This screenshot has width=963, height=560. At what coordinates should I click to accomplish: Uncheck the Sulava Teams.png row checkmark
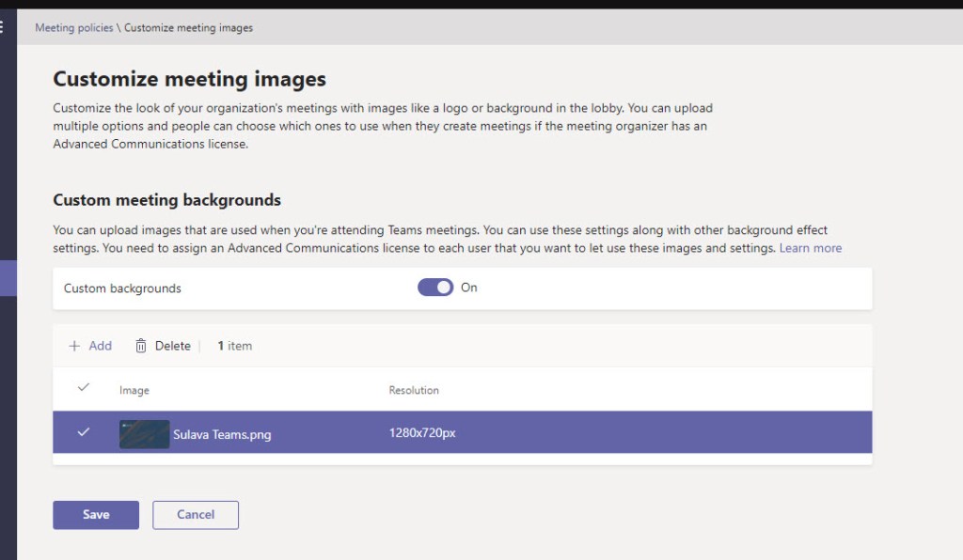84,432
